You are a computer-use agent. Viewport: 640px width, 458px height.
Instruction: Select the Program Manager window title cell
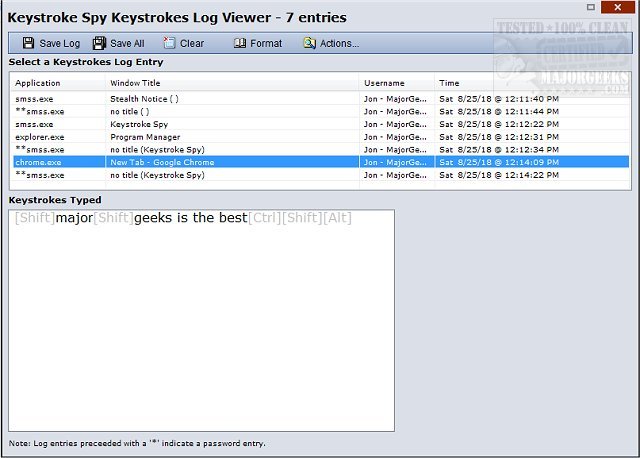[145, 137]
